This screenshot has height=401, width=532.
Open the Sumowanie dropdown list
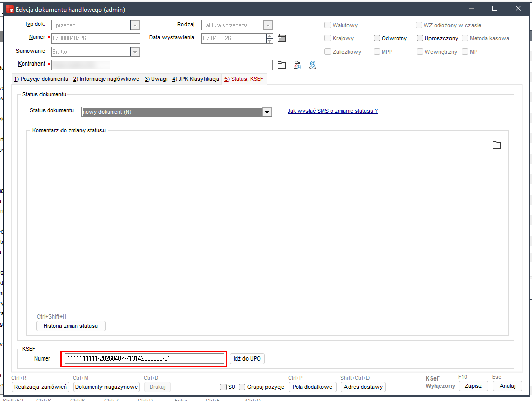135,52
